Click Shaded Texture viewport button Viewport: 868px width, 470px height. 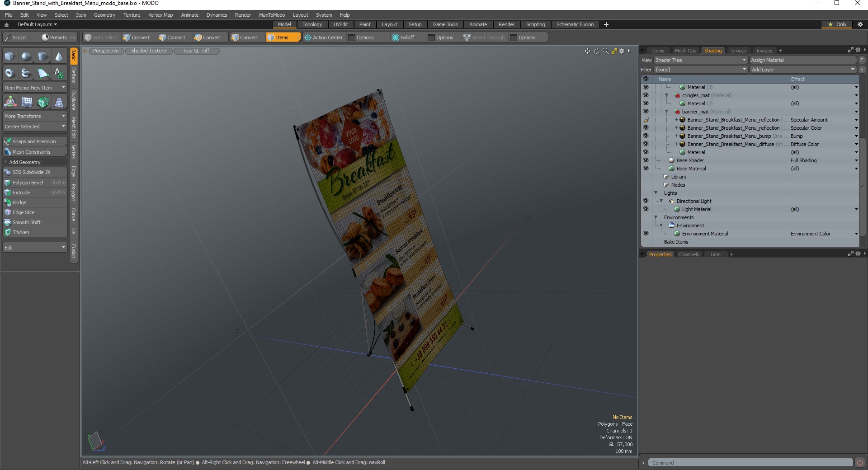point(148,51)
